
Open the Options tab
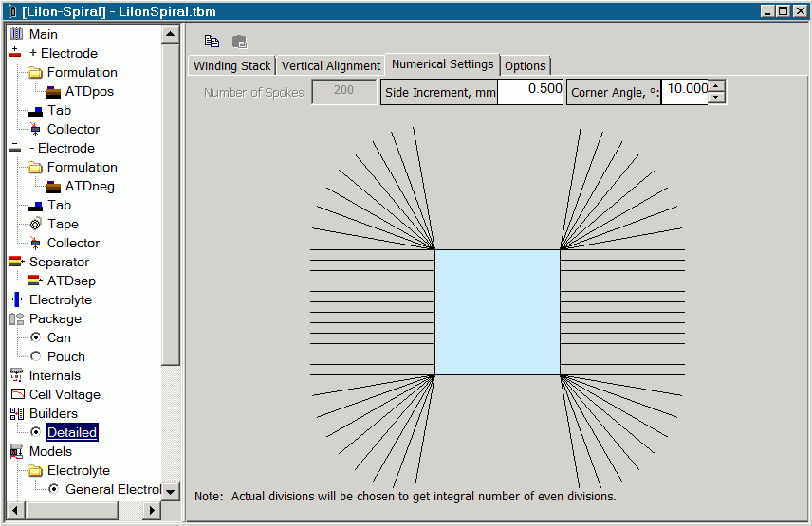point(525,66)
